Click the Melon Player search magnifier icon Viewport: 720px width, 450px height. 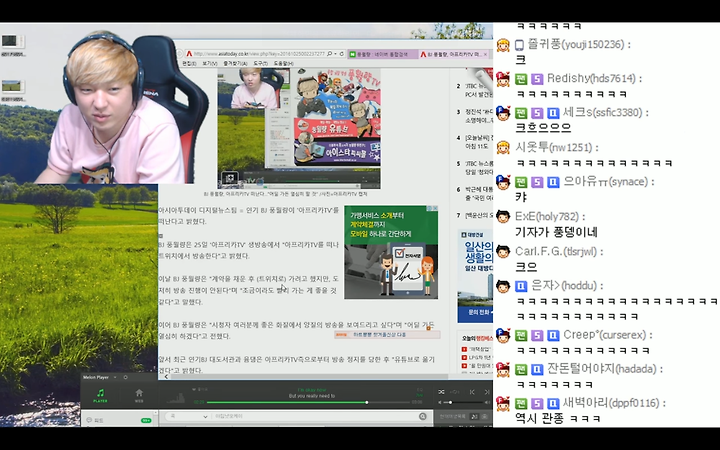point(422,416)
